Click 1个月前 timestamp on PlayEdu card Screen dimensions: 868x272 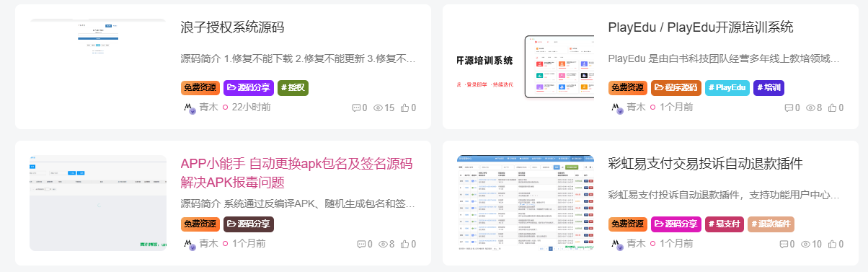pyautogui.click(x=676, y=107)
